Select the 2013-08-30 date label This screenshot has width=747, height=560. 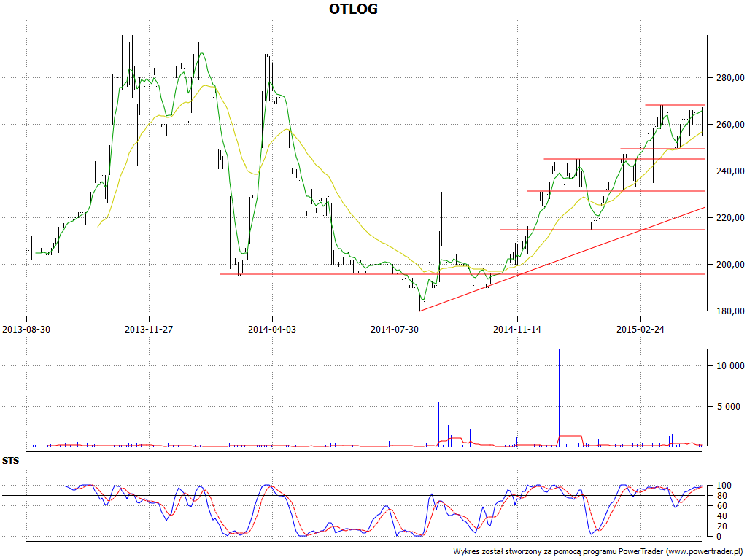point(27,329)
